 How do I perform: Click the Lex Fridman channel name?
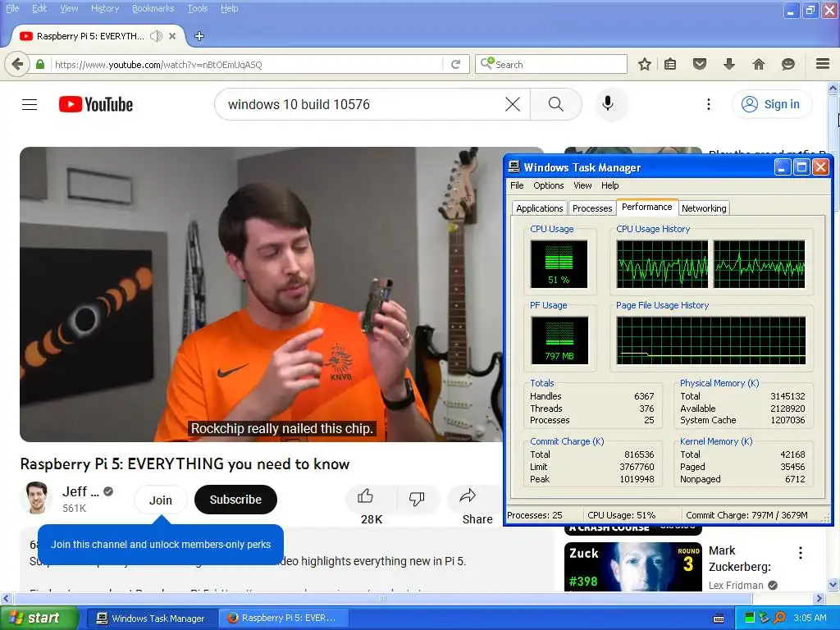(736, 586)
